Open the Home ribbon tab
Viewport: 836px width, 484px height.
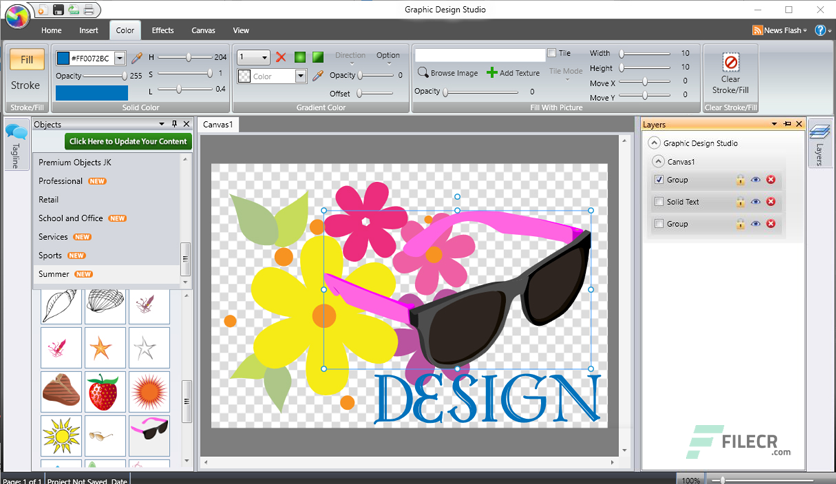(x=51, y=30)
